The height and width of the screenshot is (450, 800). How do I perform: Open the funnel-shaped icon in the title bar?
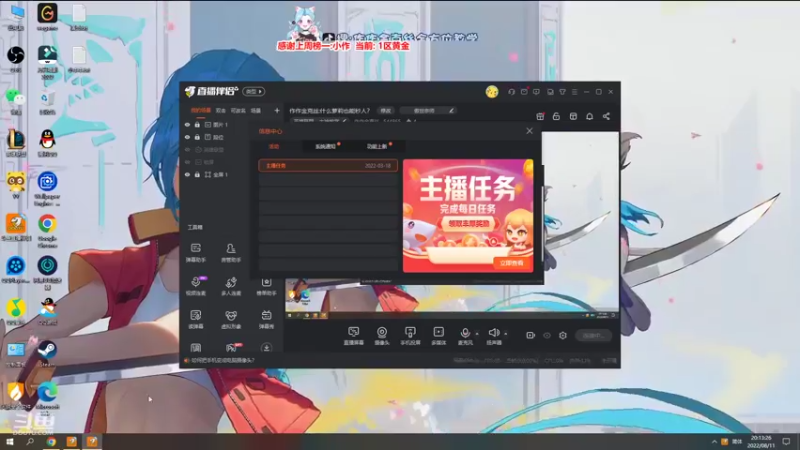pos(562,92)
